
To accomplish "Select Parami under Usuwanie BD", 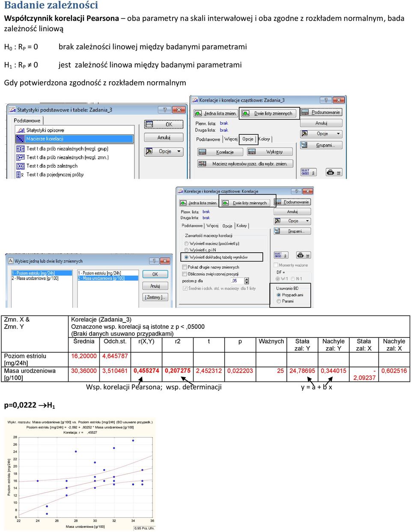I will pos(285,301).
